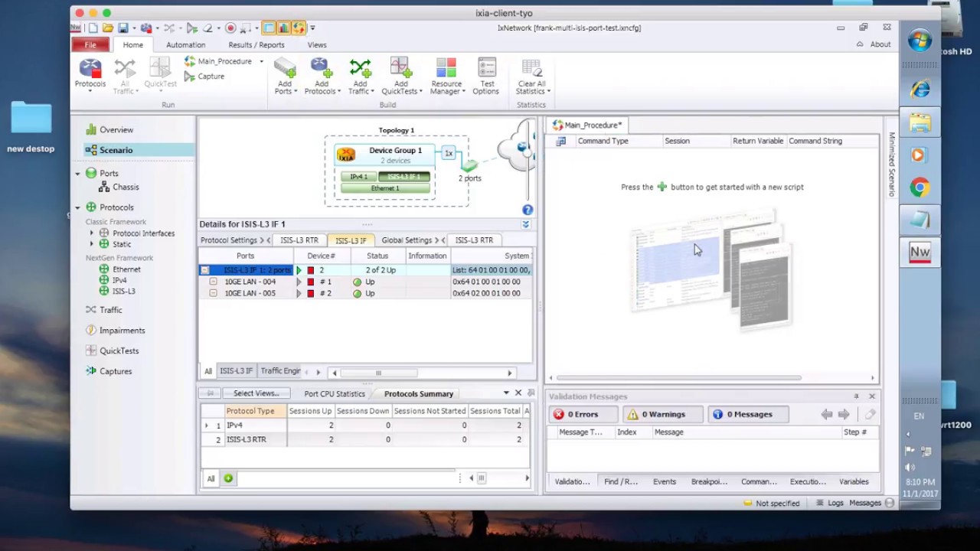Open Google Chrome in the Windows taskbar
Image resolution: width=980 pixels, height=551 pixels.
coord(920,187)
